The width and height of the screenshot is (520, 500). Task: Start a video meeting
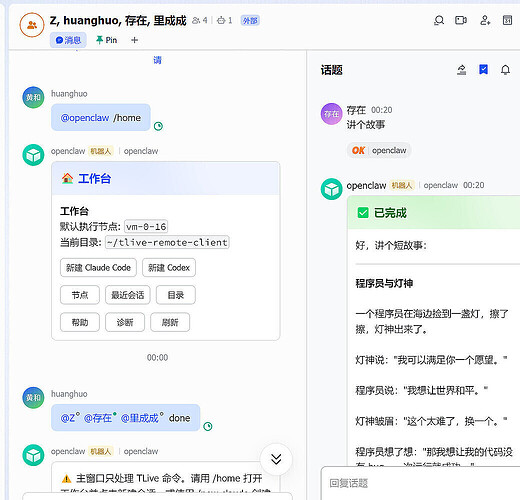pos(461,21)
